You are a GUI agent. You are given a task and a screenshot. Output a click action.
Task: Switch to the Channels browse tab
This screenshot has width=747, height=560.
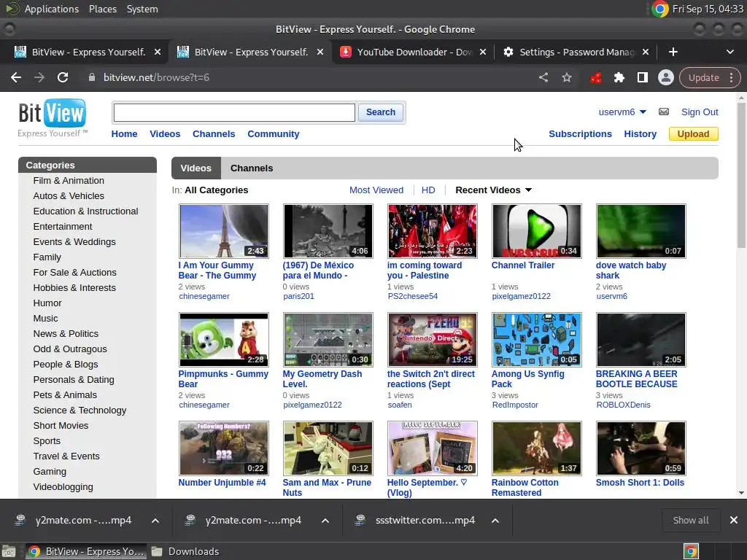252,168
